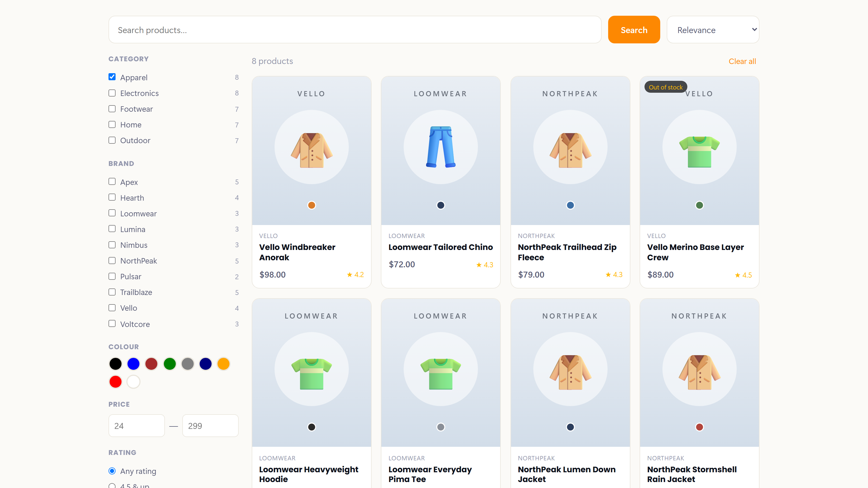Select the Any rating radio button
Viewport: 868px width, 488px height.
click(112, 471)
